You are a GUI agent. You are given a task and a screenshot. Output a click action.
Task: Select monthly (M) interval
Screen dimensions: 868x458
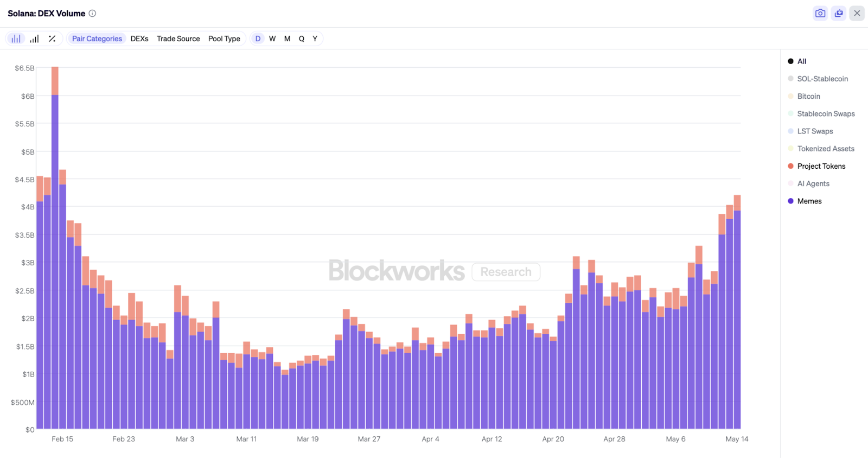click(x=287, y=39)
